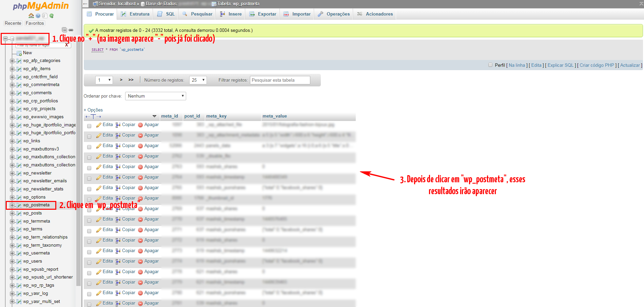Click the Na linha link
Viewport: 644px width, 307px height.
(517, 65)
